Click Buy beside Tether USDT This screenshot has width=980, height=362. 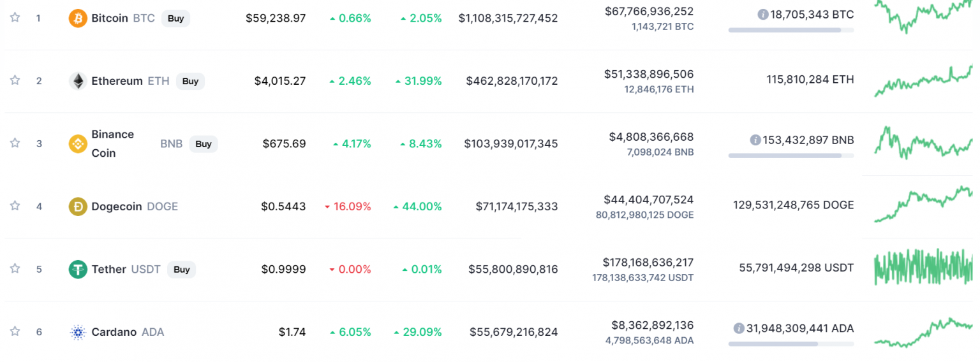click(x=182, y=270)
